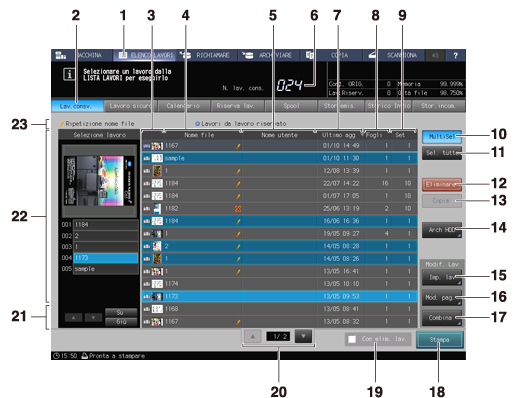The width and height of the screenshot is (517, 398).
Task: Click the MACCHINA machine icon
Action: pyautogui.click(x=60, y=55)
